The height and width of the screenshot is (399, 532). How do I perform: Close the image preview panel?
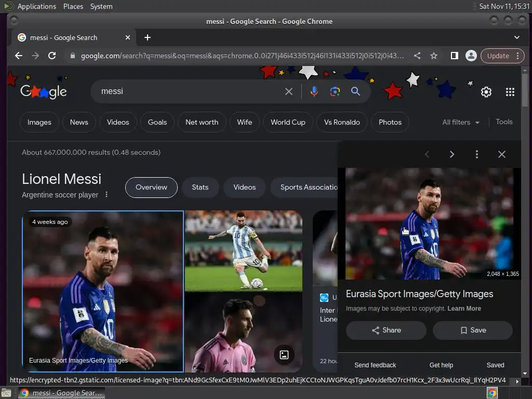502,154
